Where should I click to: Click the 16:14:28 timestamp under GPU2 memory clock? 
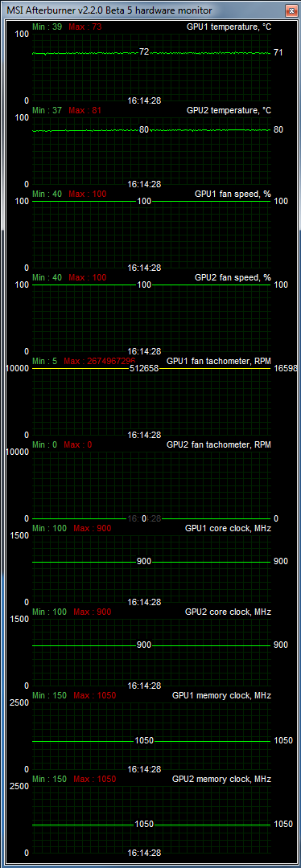pos(144,853)
